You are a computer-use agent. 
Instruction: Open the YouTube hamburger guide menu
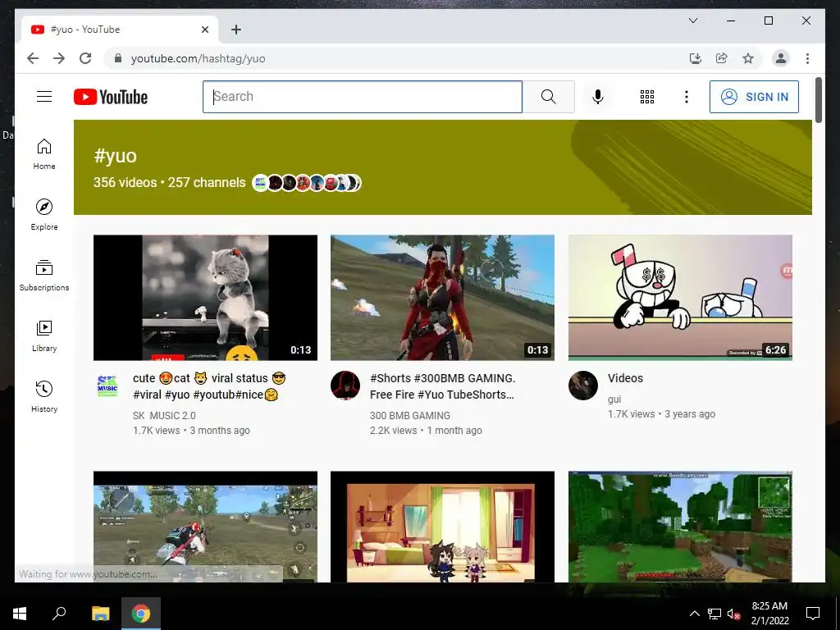point(44,97)
